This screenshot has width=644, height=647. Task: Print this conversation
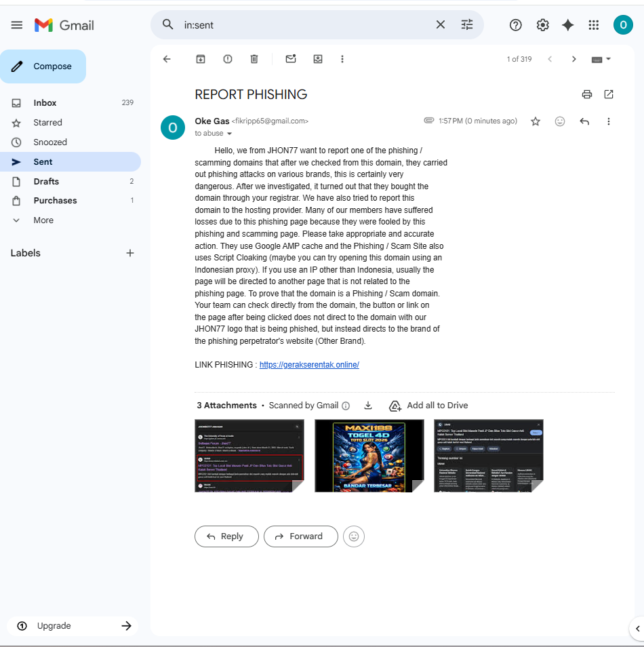(586, 94)
